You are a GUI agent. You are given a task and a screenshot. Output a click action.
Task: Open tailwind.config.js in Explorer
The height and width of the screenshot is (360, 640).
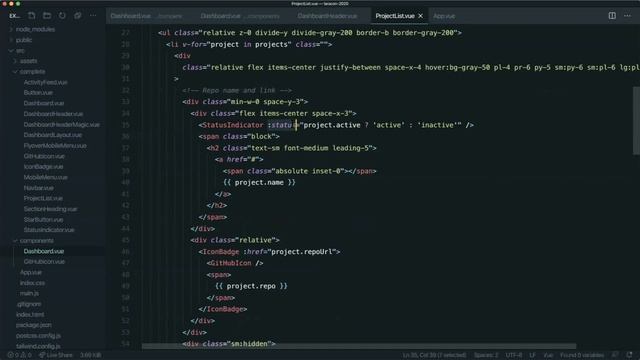pos(38,346)
